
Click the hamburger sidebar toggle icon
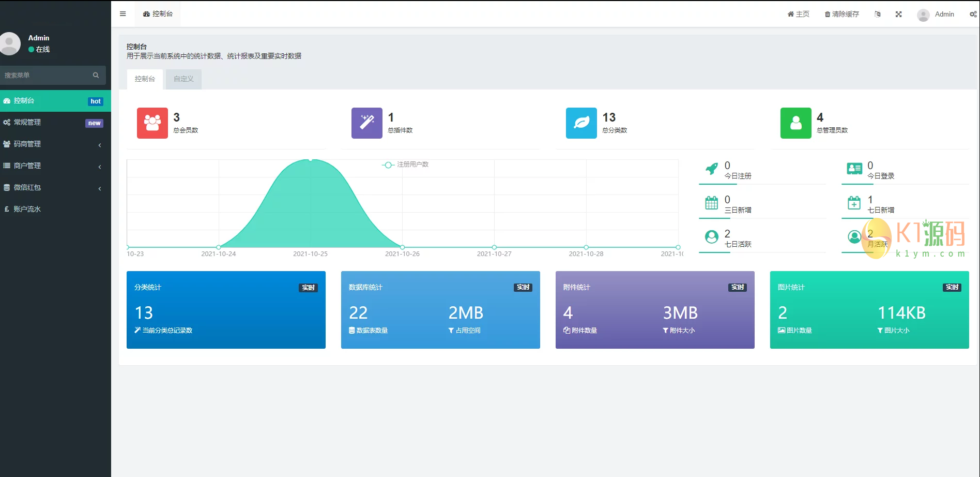click(122, 14)
